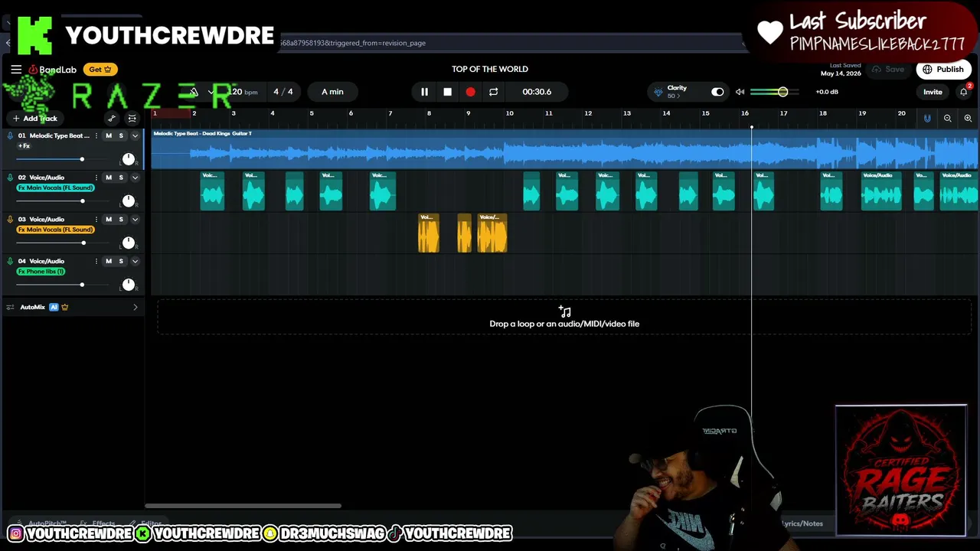Image resolution: width=980 pixels, height=551 pixels.
Task: Expand the AutoMix panel arrow
Action: click(136, 308)
